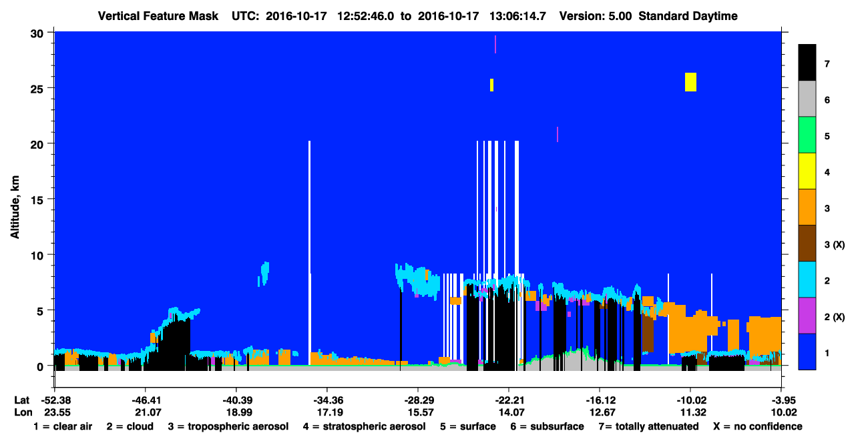868x445 pixels.
Task: Click the end time '13:06:14.7' in the title
Action: [x=516, y=16]
